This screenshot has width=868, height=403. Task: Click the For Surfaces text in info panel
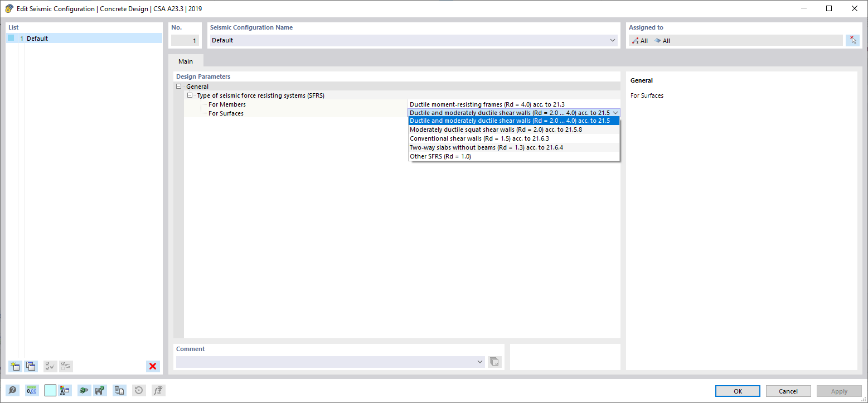pos(647,95)
